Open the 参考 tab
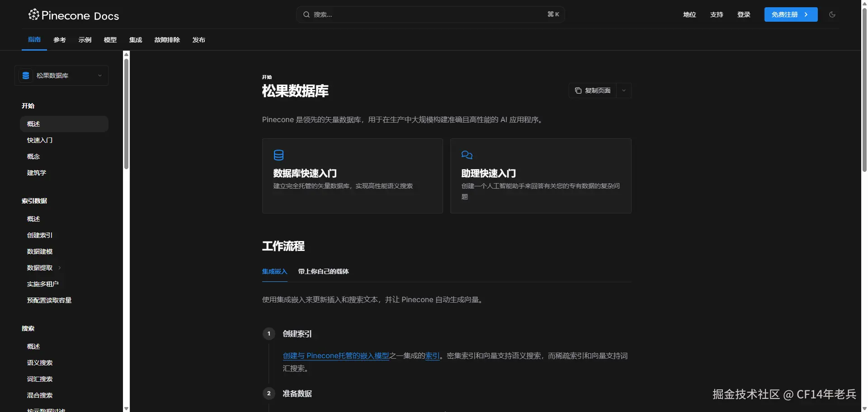The width and height of the screenshot is (868, 412). click(60, 40)
